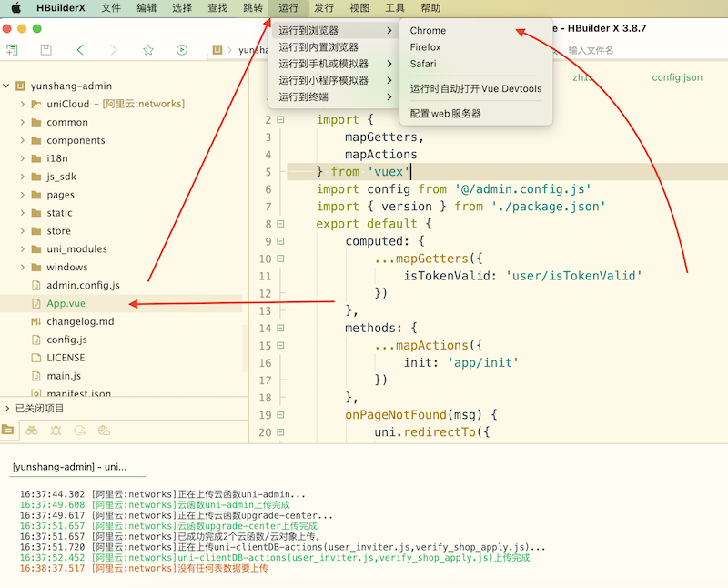Expand the static folder

pyautogui.click(x=22, y=213)
